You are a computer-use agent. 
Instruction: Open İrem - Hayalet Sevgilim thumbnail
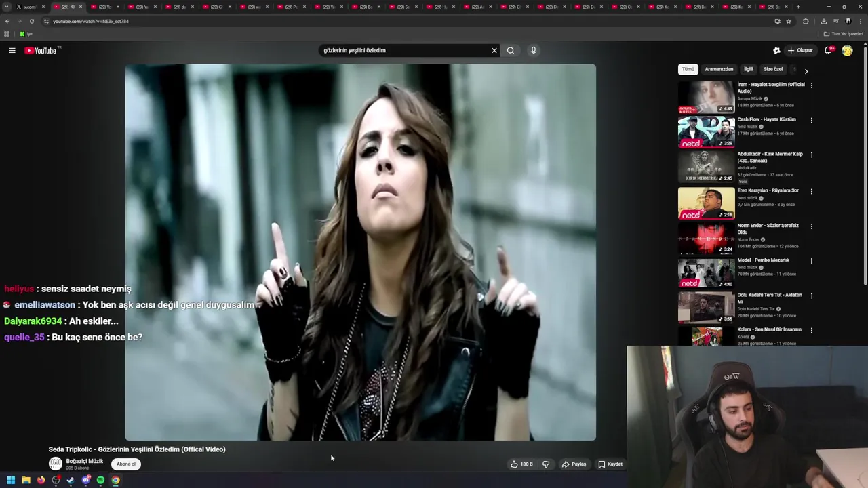tap(706, 97)
